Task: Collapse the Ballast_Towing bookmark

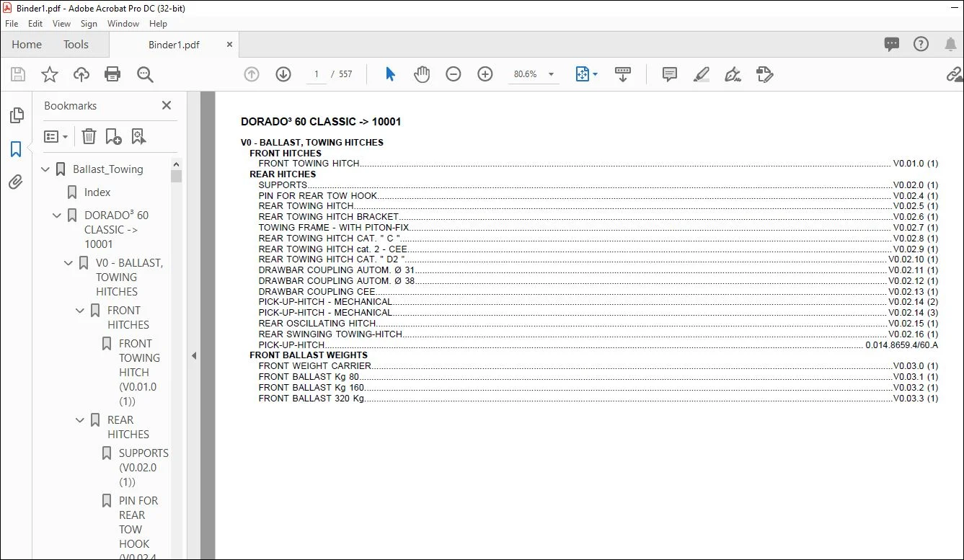Action: tap(46, 169)
